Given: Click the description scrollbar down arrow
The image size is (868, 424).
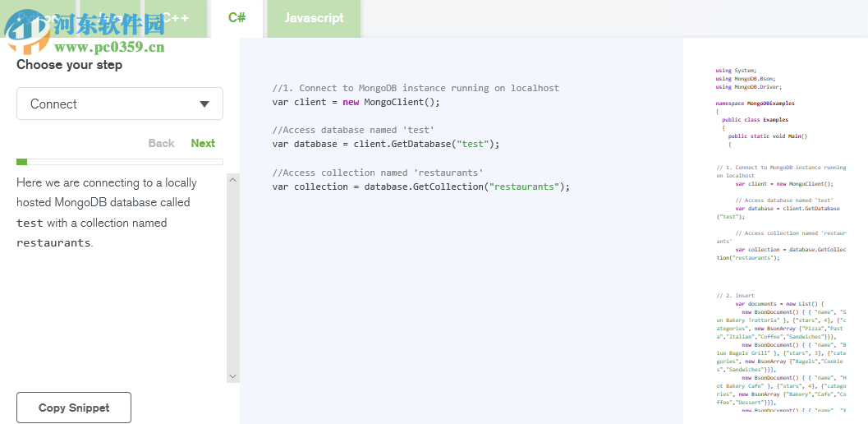Looking at the screenshot, I should tap(233, 376).
